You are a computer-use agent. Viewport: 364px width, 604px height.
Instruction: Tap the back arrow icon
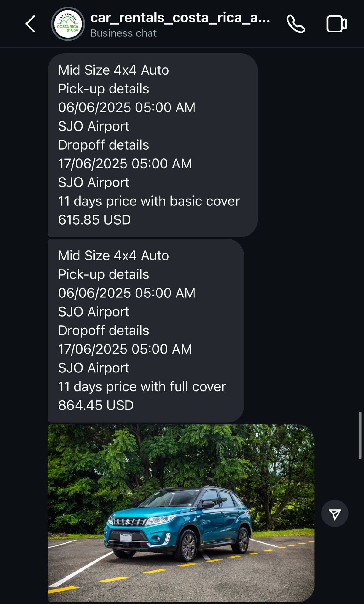point(30,24)
